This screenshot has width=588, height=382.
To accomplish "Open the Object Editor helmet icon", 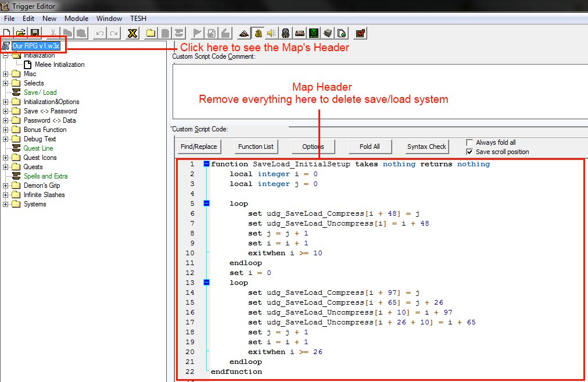I will (286, 33).
